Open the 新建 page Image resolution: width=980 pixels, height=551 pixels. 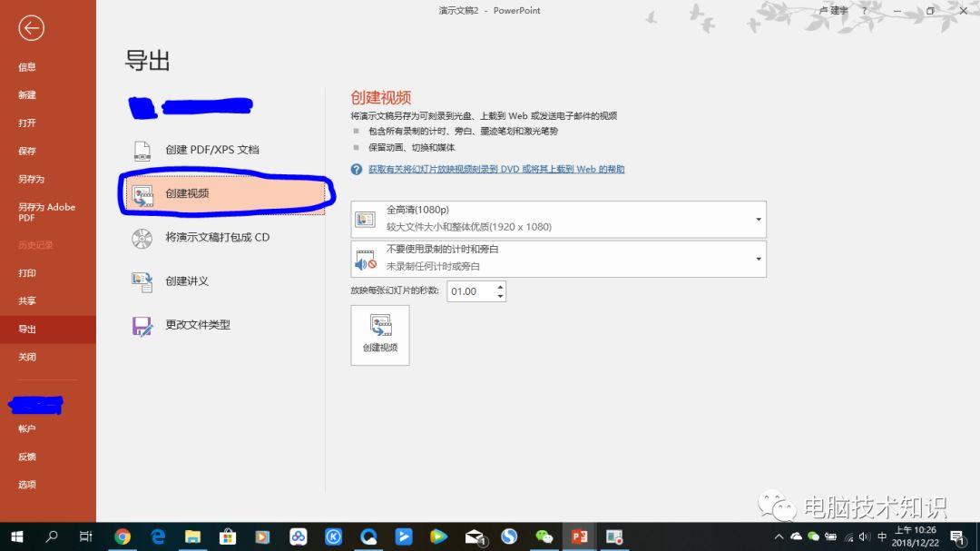[27, 95]
